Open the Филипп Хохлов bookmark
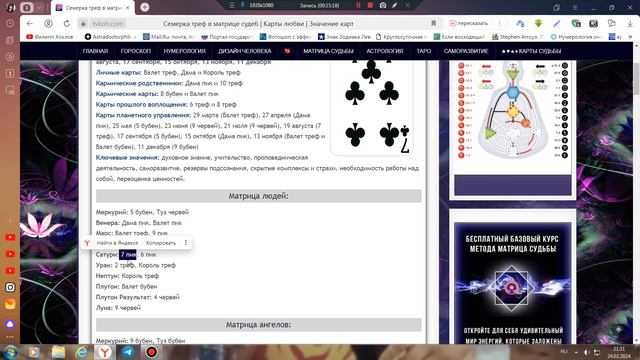Image resolution: width=640 pixels, height=360 pixels. coord(50,37)
